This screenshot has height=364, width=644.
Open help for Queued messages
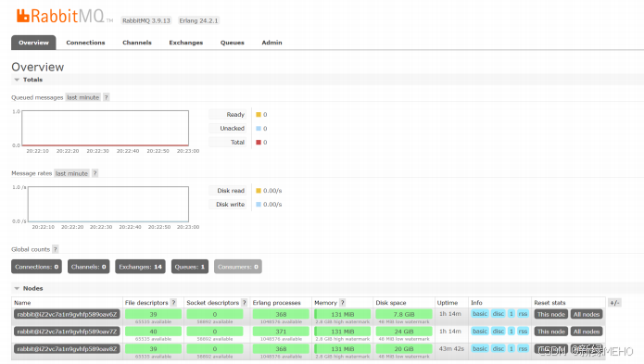[x=106, y=97]
